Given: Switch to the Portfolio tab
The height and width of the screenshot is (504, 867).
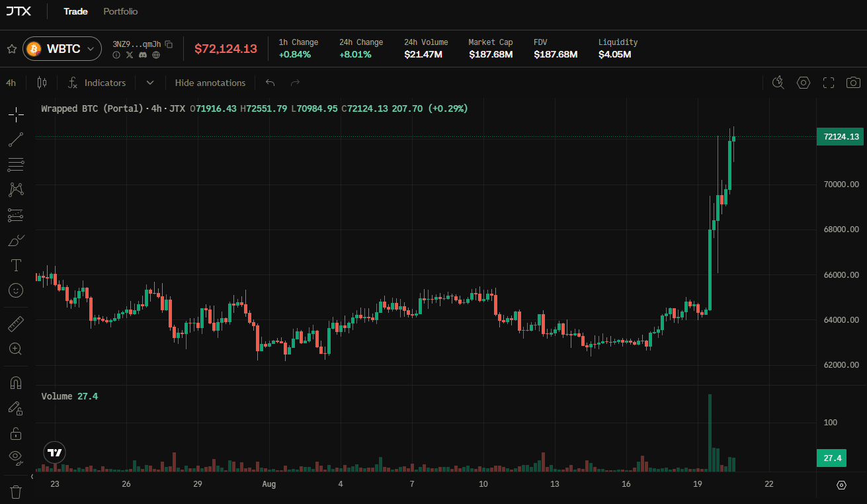Looking at the screenshot, I should pyautogui.click(x=120, y=11).
